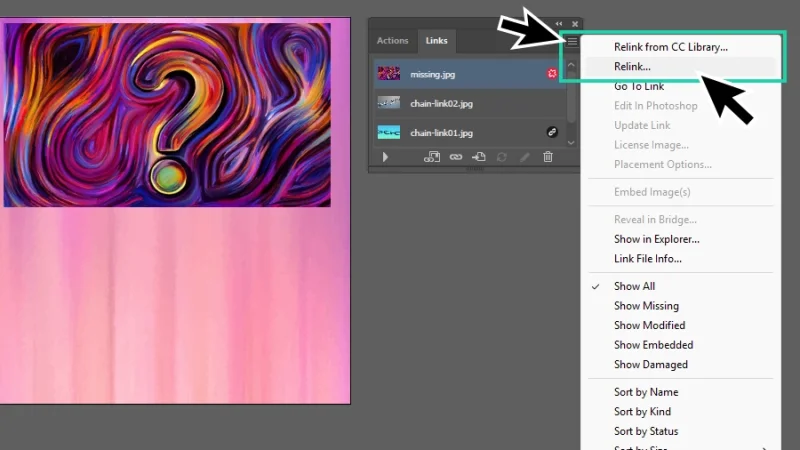Click the Go To Link panel icon
The height and width of the screenshot is (450, 800).
pyautogui.click(x=479, y=157)
